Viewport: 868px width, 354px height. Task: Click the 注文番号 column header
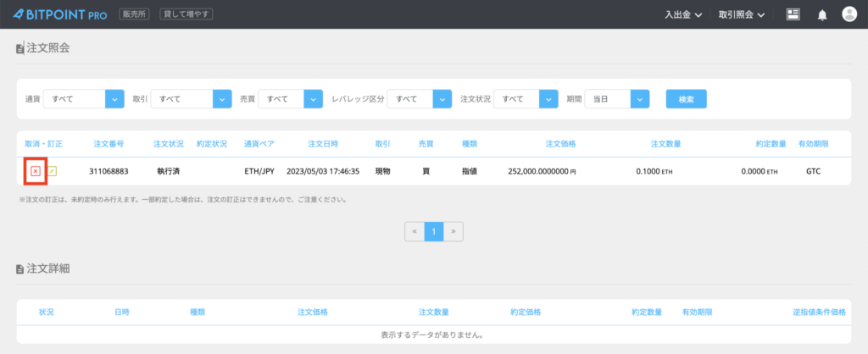point(108,144)
